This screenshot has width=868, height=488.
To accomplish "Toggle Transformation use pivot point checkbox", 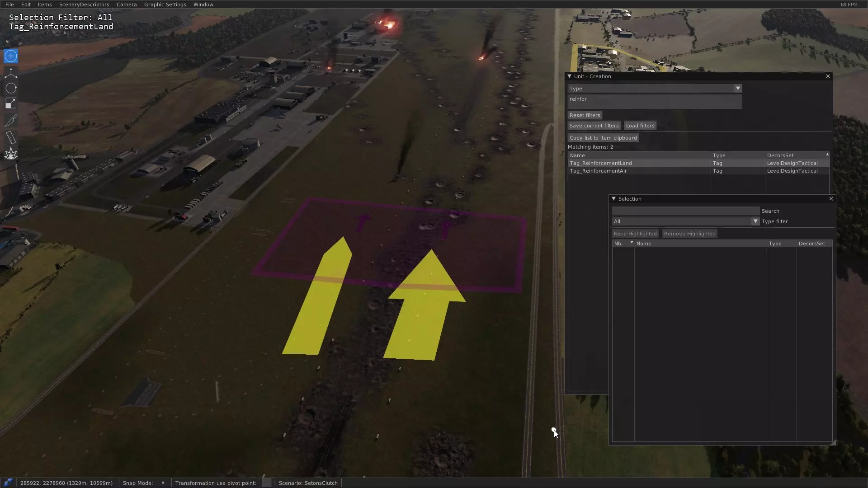I will tap(267, 483).
